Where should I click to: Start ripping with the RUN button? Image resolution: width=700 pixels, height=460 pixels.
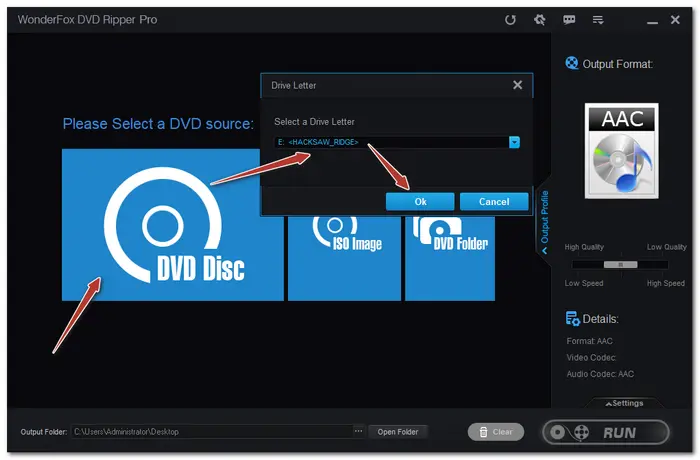pyautogui.click(x=606, y=432)
